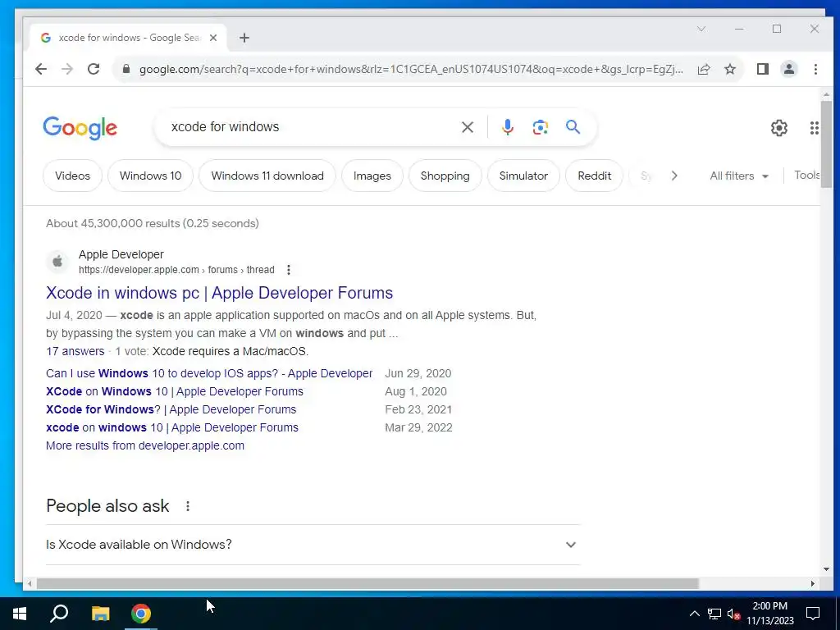
Task: Open the People also ask options dots
Action: click(x=188, y=506)
